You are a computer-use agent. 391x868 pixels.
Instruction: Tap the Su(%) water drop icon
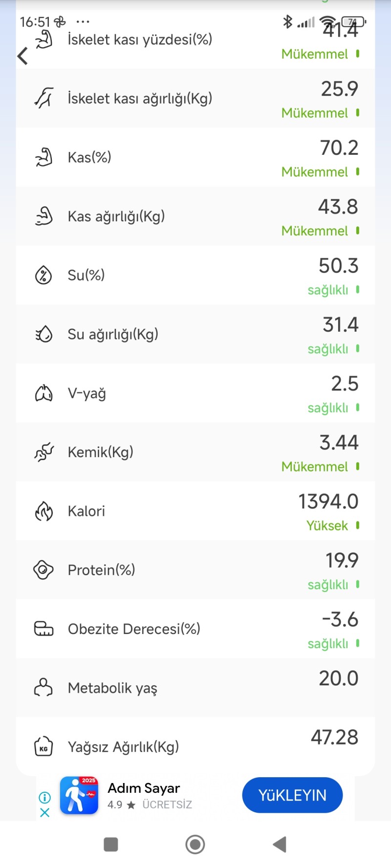43,275
